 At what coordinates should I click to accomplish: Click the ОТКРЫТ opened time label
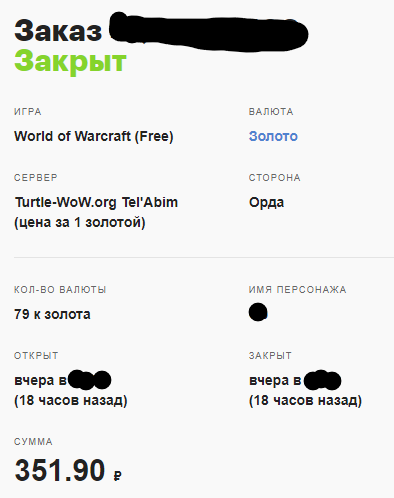click(x=36, y=355)
